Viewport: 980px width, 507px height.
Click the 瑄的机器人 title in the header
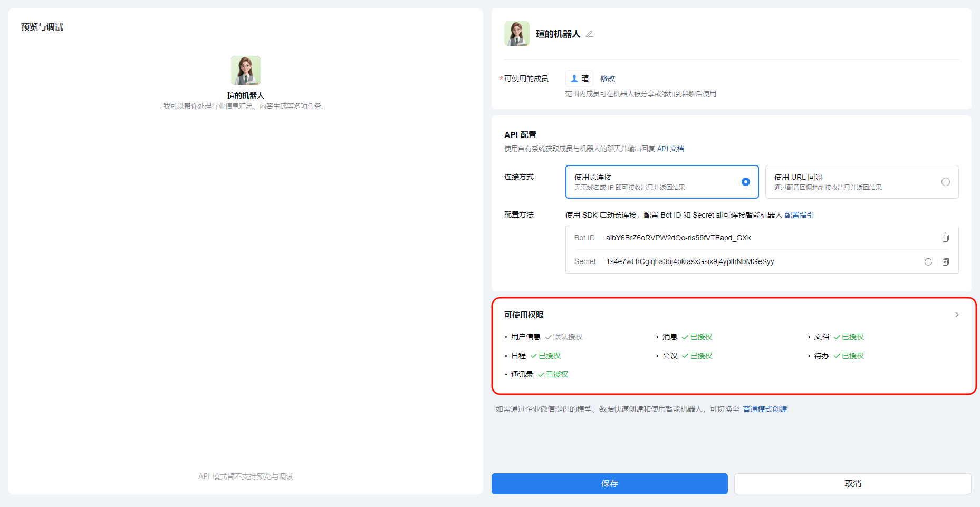(x=558, y=34)
